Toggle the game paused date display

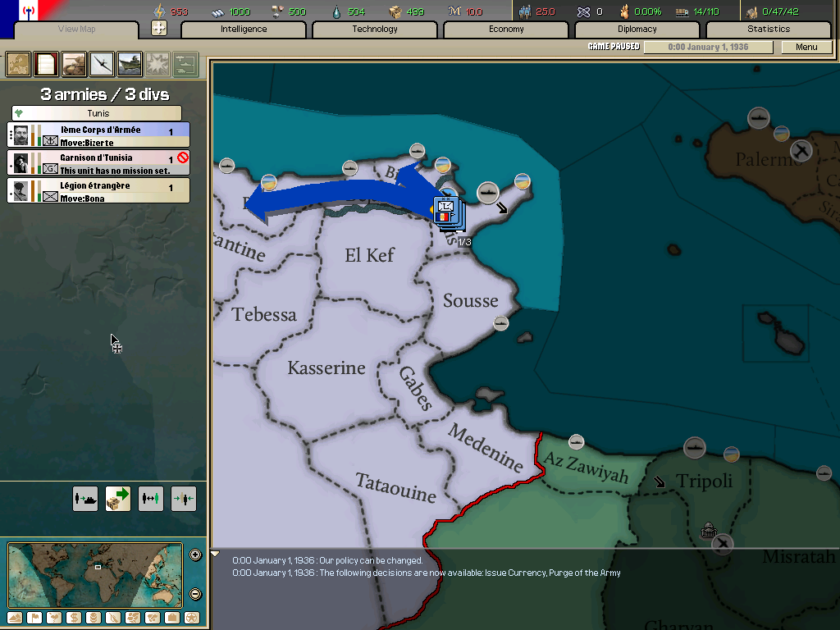tap(708, 47)
